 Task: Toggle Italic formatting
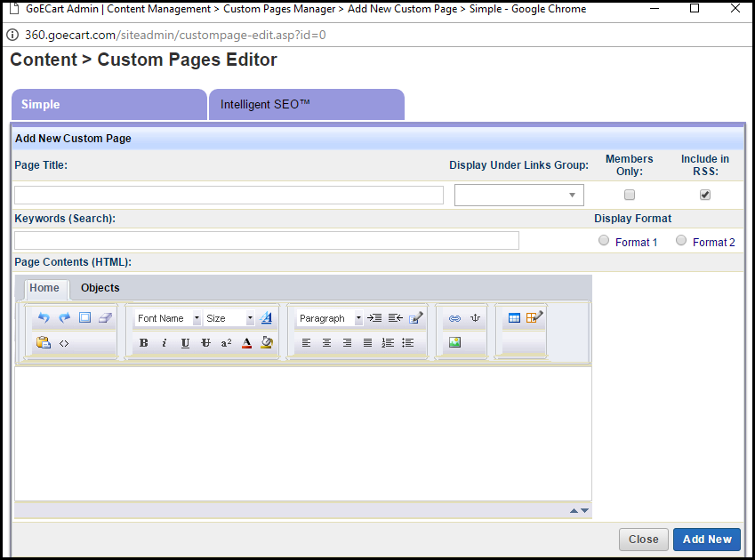click(x=165, y=342)
